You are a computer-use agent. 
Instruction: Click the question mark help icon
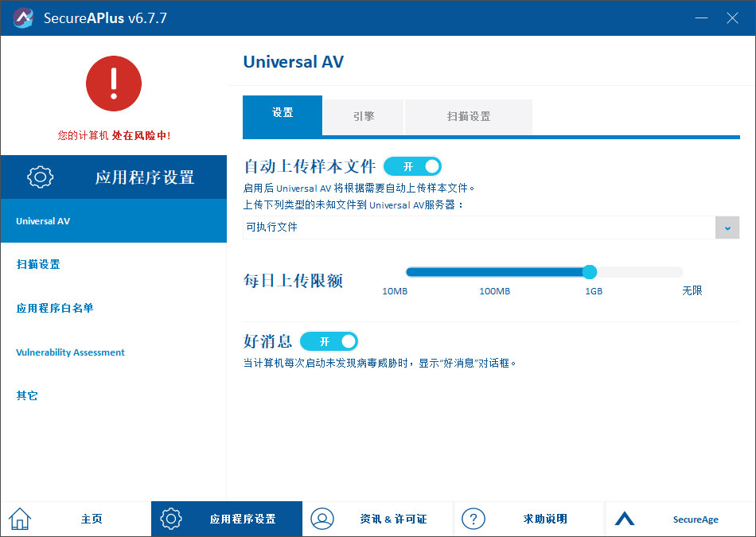point(473,519)
